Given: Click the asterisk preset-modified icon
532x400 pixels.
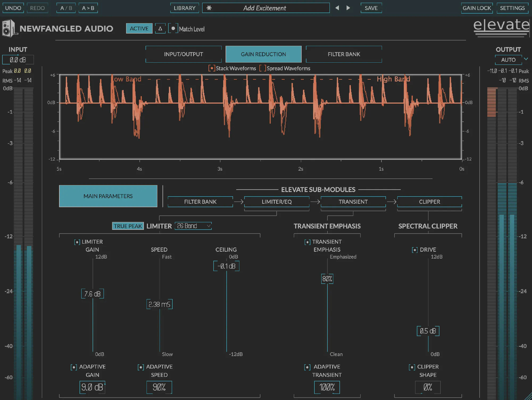Looking at the screenshot, I should [x=209, y=8].
